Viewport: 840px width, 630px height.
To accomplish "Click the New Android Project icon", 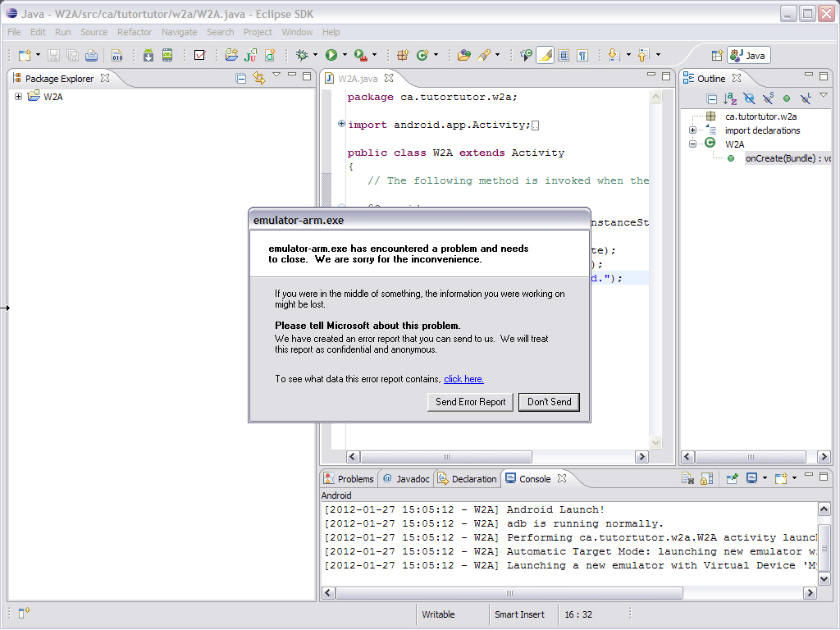I will point(231,55).
